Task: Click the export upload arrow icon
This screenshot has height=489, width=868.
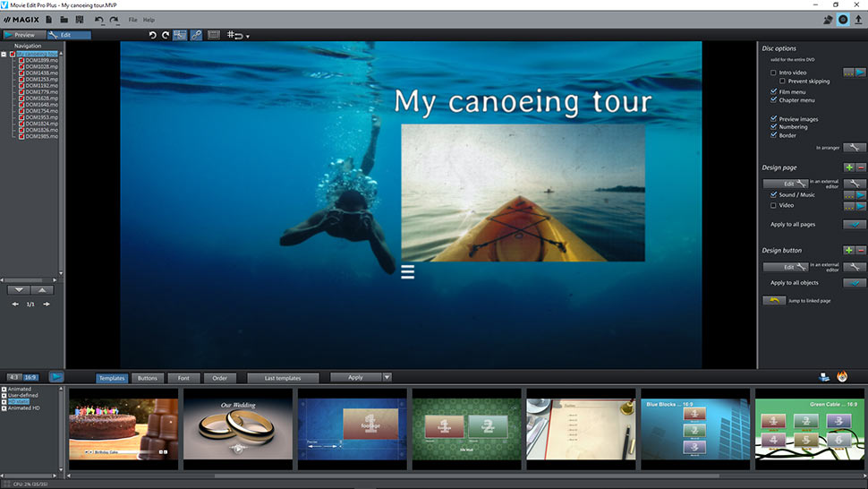Action: [858, 20]
